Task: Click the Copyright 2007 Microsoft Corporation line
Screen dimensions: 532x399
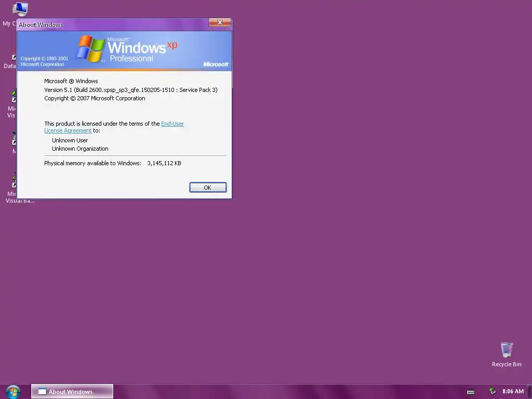Action: 95,98
